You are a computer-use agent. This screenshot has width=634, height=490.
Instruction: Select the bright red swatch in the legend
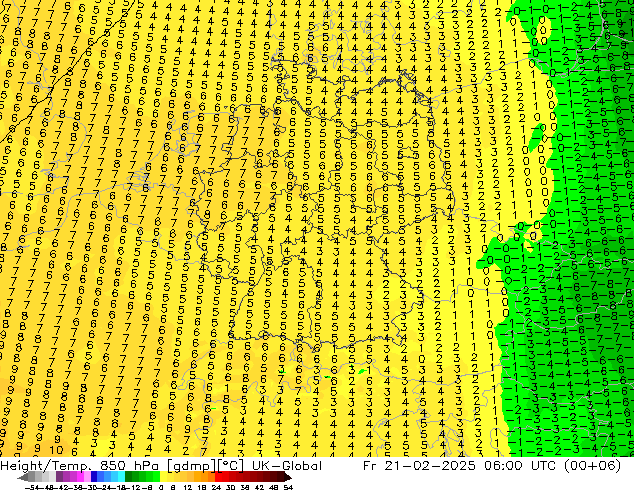[x=218, y=477]
